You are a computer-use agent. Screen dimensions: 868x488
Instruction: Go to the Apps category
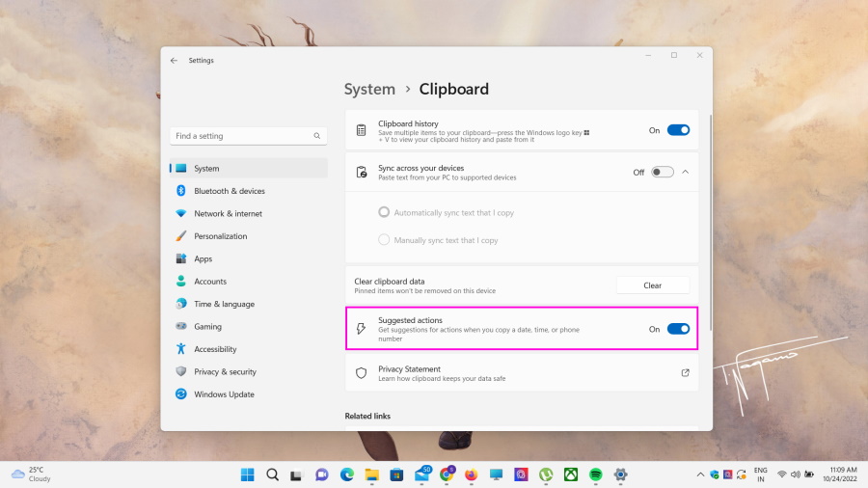(x=249, y=258)
